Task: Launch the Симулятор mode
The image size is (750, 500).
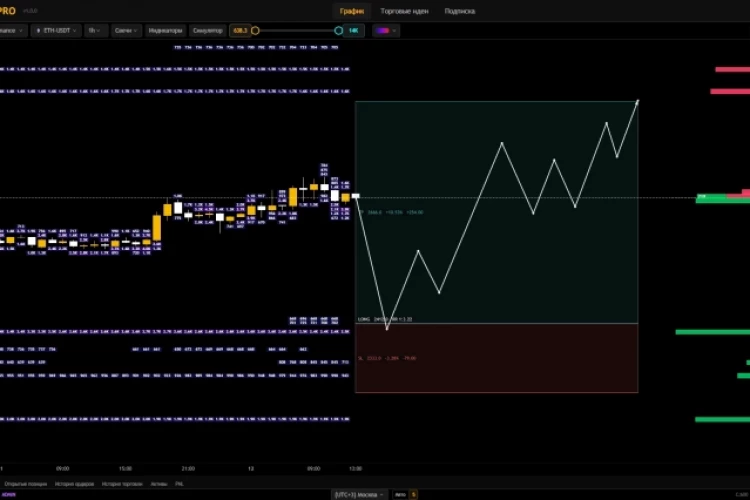Action: click(207, 30)
